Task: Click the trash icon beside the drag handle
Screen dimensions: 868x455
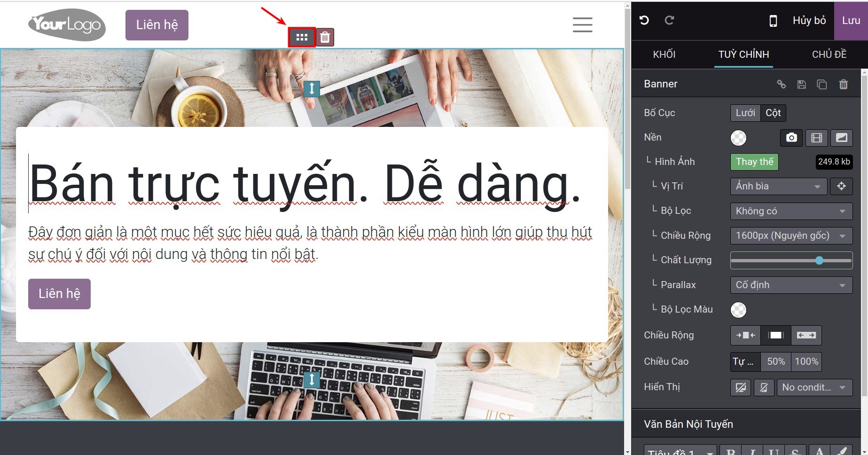Action: pos(325,37)
